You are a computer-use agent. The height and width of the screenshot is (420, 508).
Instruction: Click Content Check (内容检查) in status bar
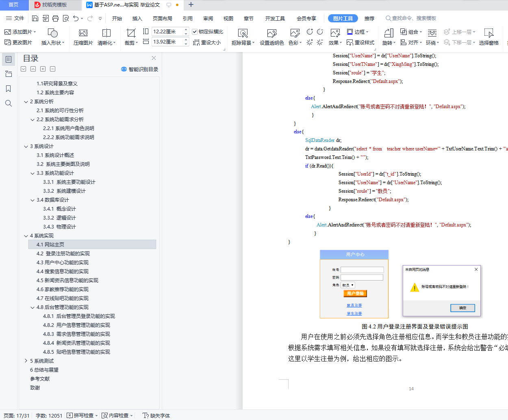117,416
